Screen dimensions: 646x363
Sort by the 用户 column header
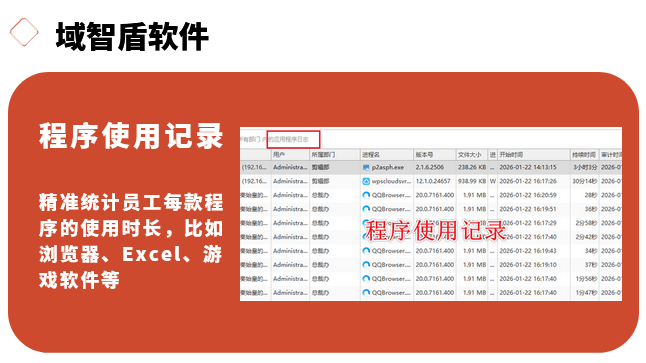[x=290, y=155]
